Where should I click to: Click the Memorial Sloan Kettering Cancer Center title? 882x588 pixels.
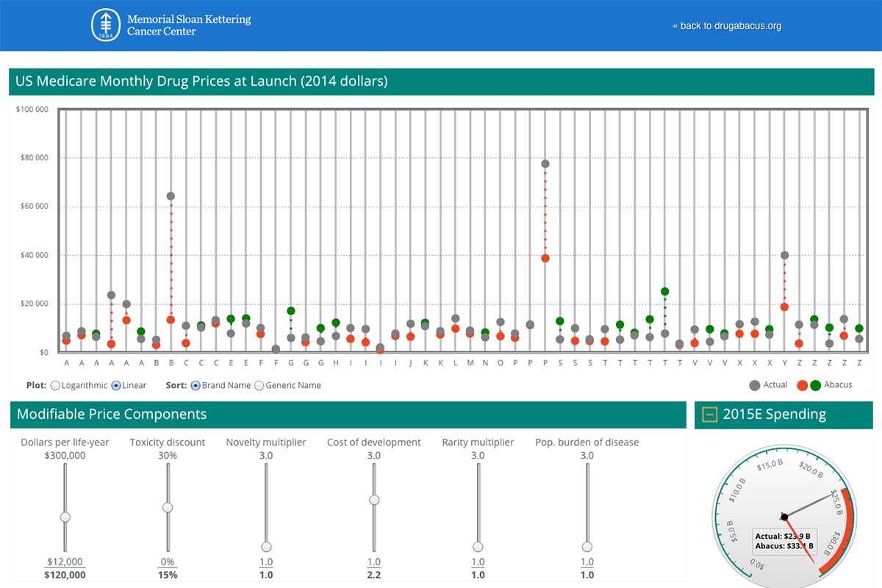tap(188, 25)
